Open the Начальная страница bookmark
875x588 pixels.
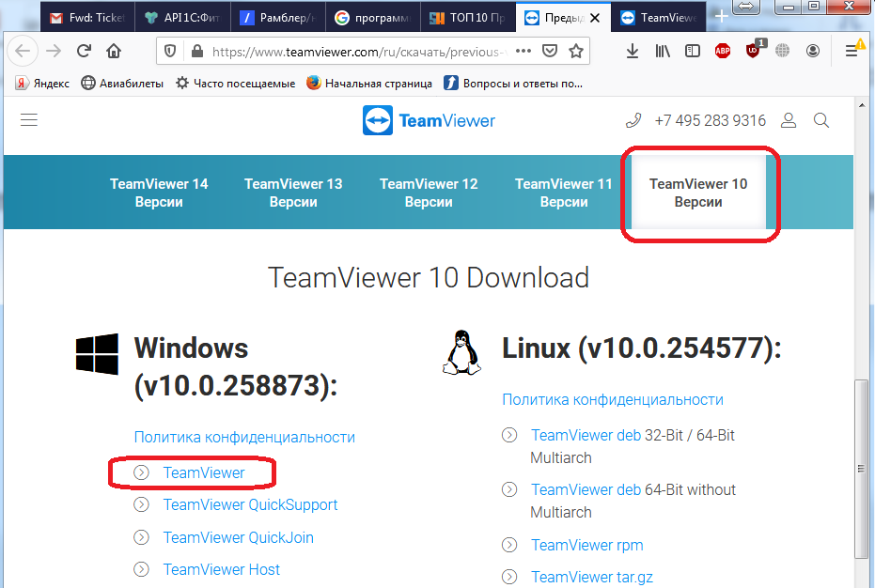(368, 83)
